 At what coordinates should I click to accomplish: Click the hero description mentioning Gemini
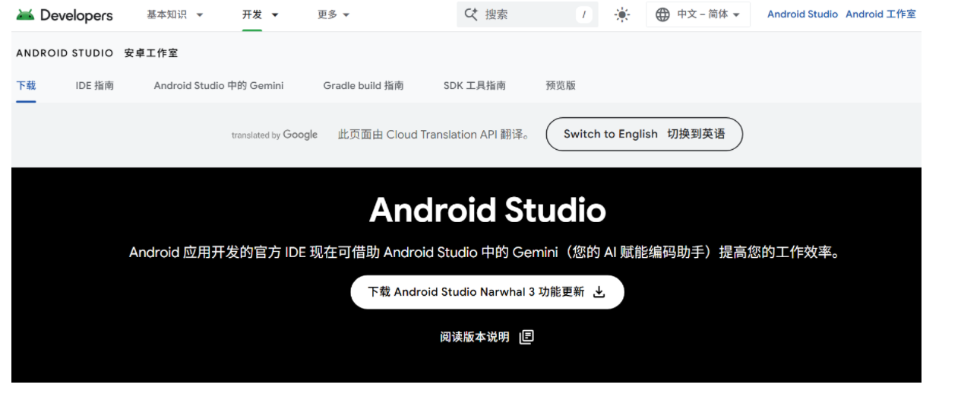[487, 253]
